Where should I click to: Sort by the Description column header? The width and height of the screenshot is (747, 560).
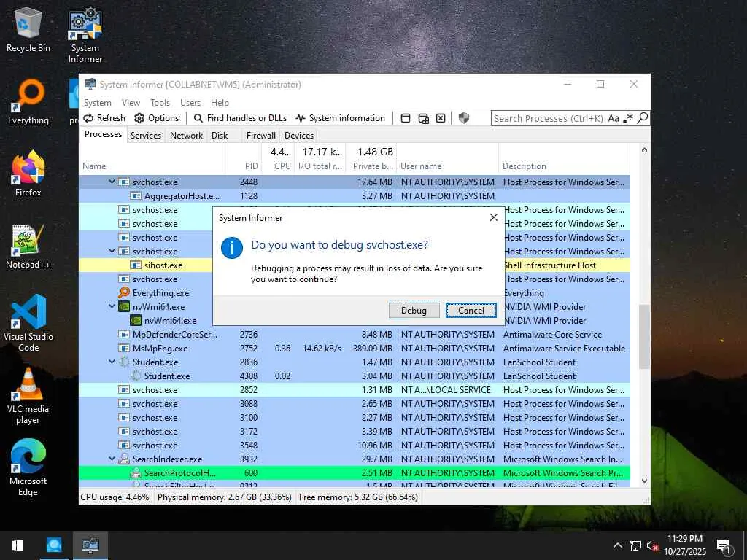565,166
